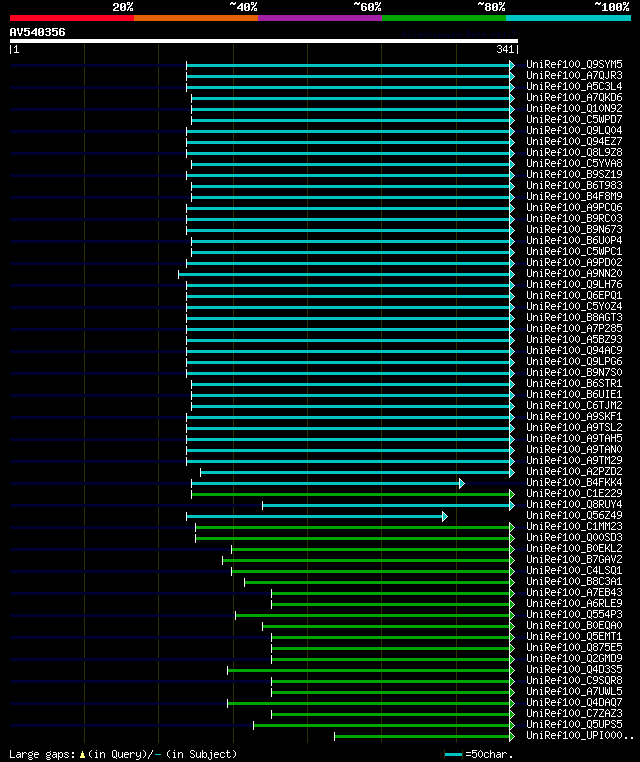Open the UniRef100_B9N673 entry
The image size is (640, 762).
(x=574, y=229)
